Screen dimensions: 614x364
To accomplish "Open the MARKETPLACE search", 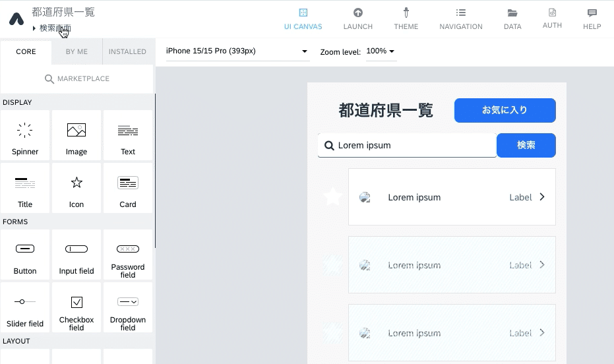I will click(x=77, y=78).
